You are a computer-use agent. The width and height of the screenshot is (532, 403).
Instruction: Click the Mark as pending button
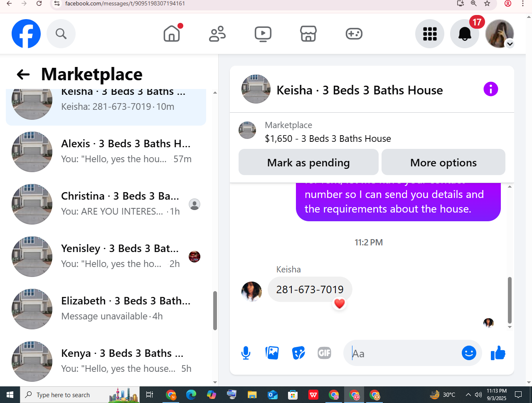[x=308, y=162]
